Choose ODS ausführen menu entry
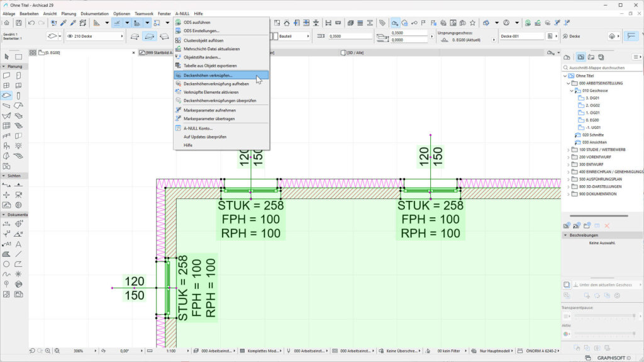Screen dimensions: 644x362 click(x=221, y=22)
